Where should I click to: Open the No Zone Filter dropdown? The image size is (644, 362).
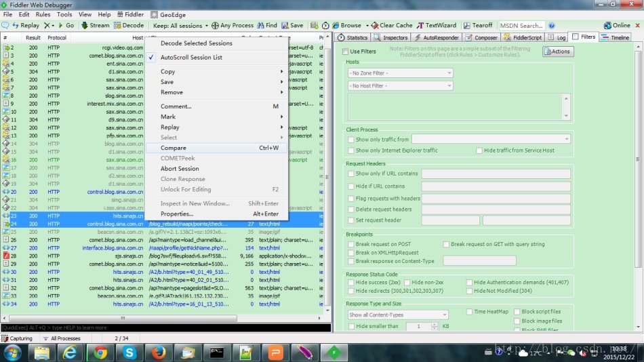pyautogui.click(x=401, y=73)
